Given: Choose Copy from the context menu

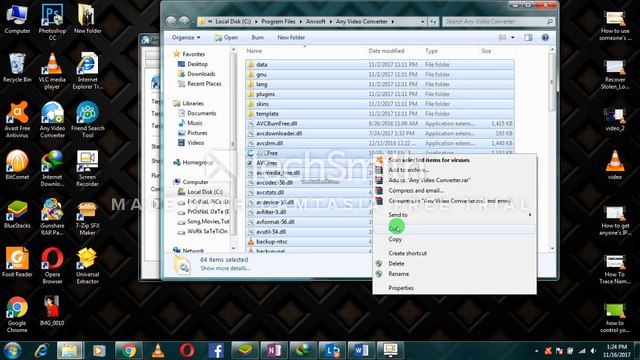Looking at the screenshot, I should (454, 239).
